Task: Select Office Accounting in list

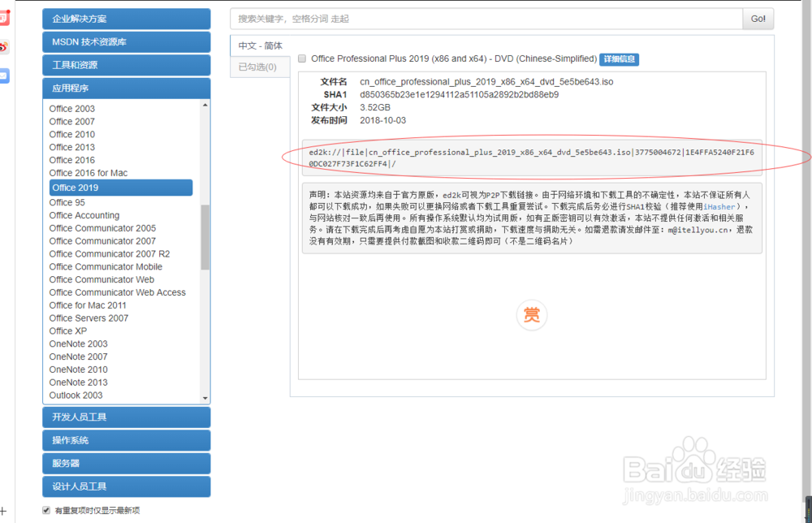Action: click(x=84, y=215)
